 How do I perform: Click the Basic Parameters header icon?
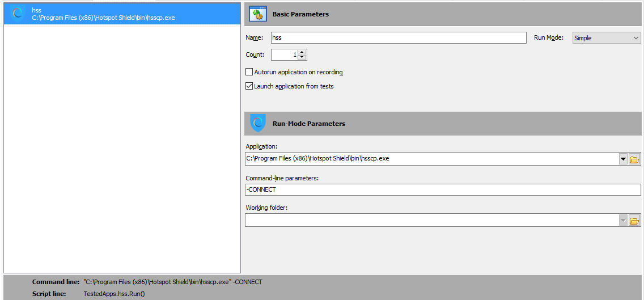pyautogui.click(x=258, y=14)
